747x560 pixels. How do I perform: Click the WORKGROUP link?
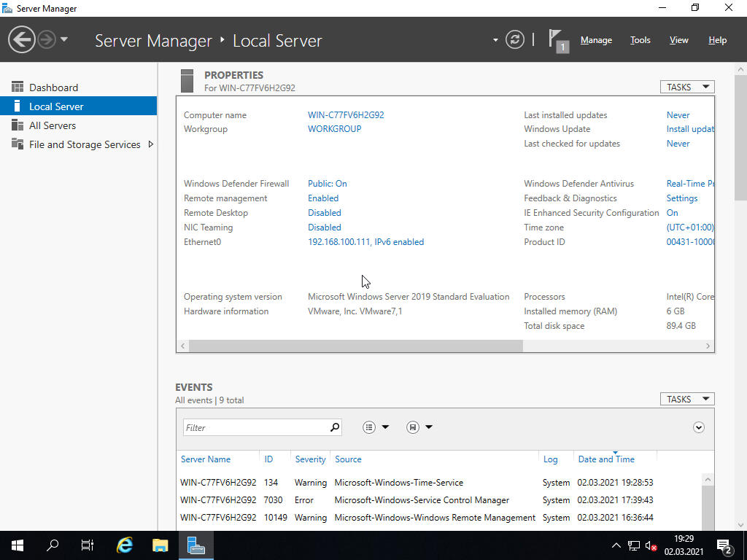(334, 129)
